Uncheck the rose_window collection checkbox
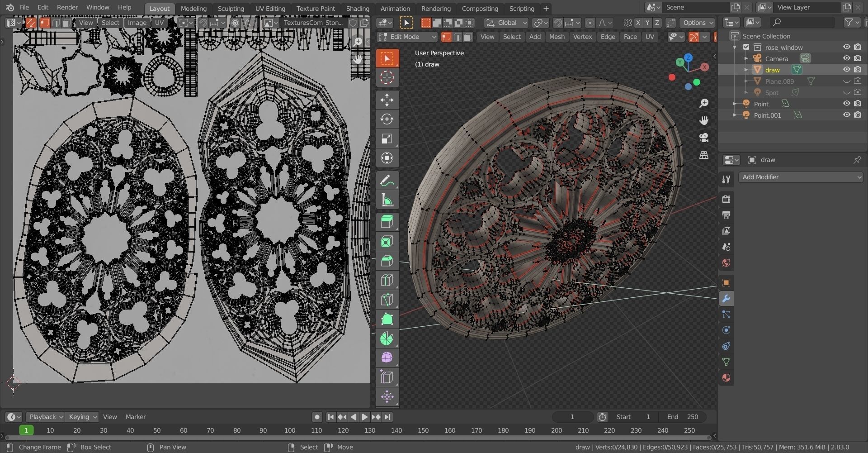This screenshot has width=868, height=453. [746, 47]
